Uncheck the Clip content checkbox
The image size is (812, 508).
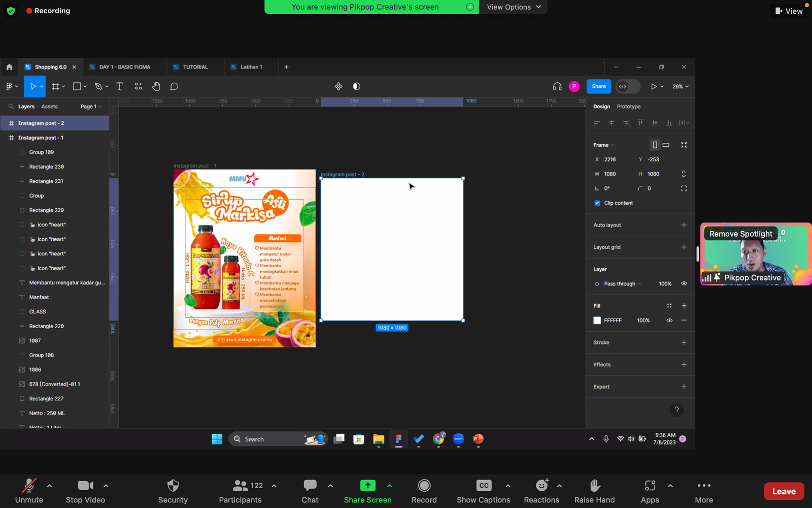pyautogui.click(x=597, y=203)
